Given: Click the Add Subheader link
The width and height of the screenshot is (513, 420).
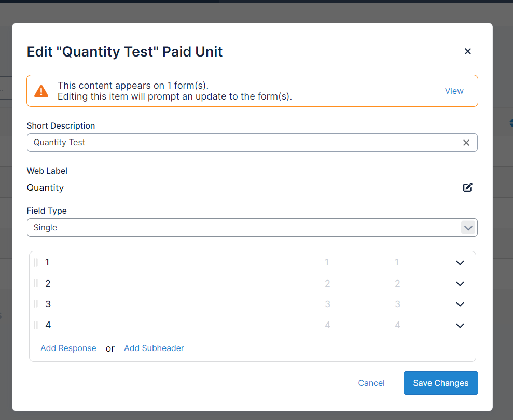Looking at the screenshot, I should [154, 348].
